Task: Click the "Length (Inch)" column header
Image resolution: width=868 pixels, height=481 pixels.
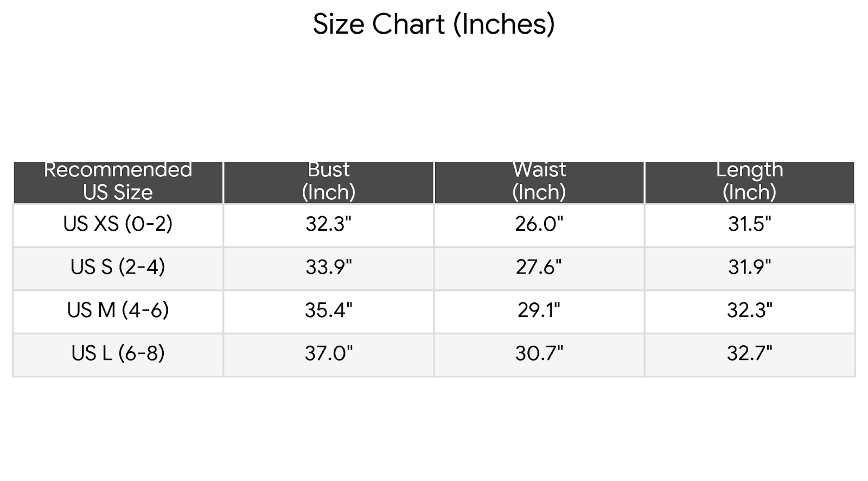Action: tap(749, 181)
